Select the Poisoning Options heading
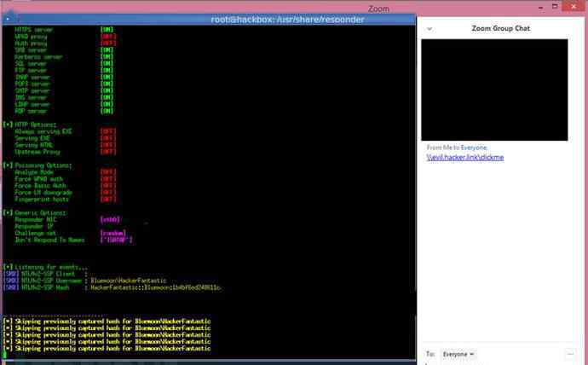 (x=37, y=165)
